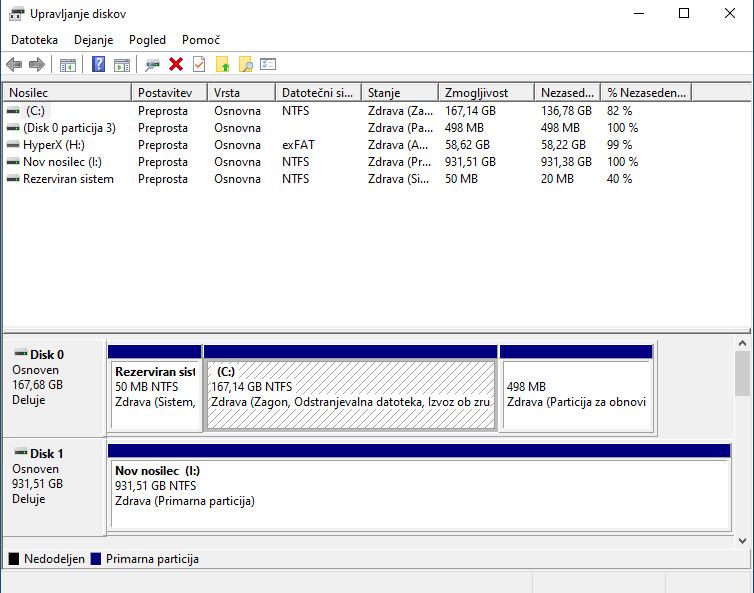This screenshot has height=593, width=754.
Task: Click the black Nedodeljen legend swatch
Action: tap(14, 558)
